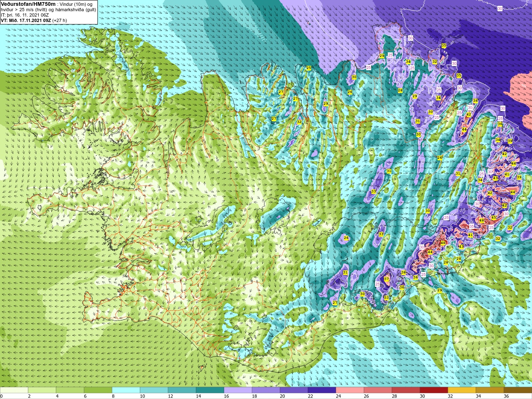Select the 30–32 m/s dark red legend swatch
Viewport: 532px width, 399px height.
coord(434,390)
